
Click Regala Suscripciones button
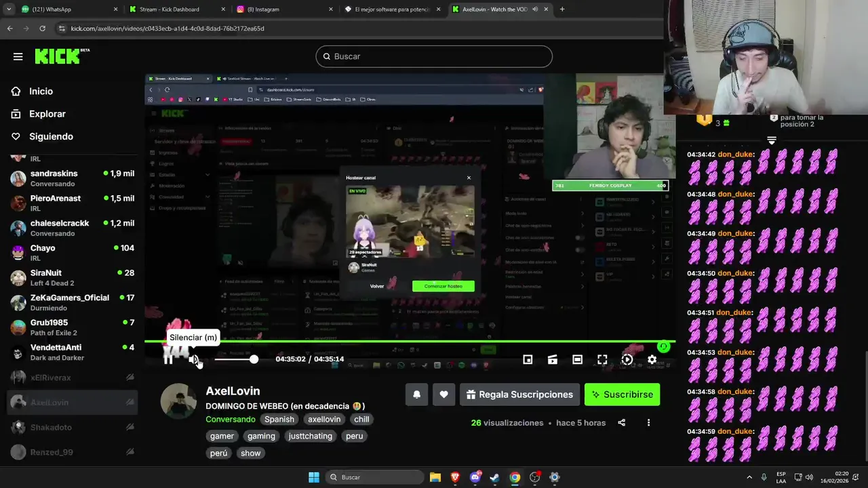tap(519, 394)
